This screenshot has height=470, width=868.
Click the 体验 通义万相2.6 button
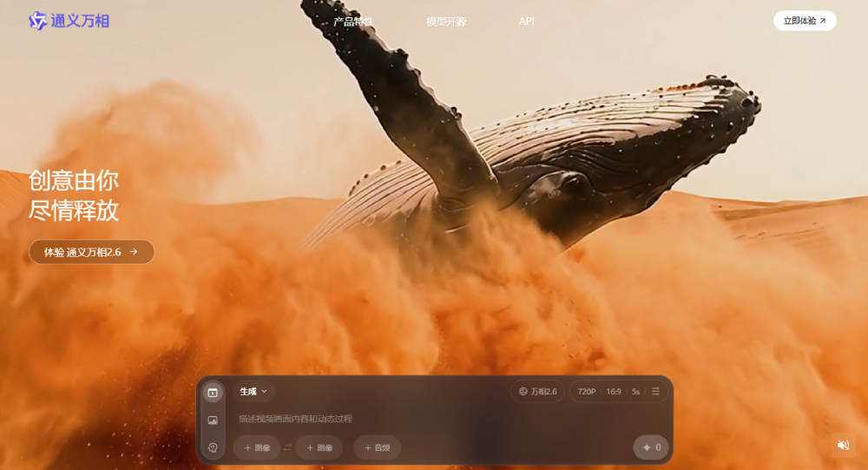(x=91, y=252)
